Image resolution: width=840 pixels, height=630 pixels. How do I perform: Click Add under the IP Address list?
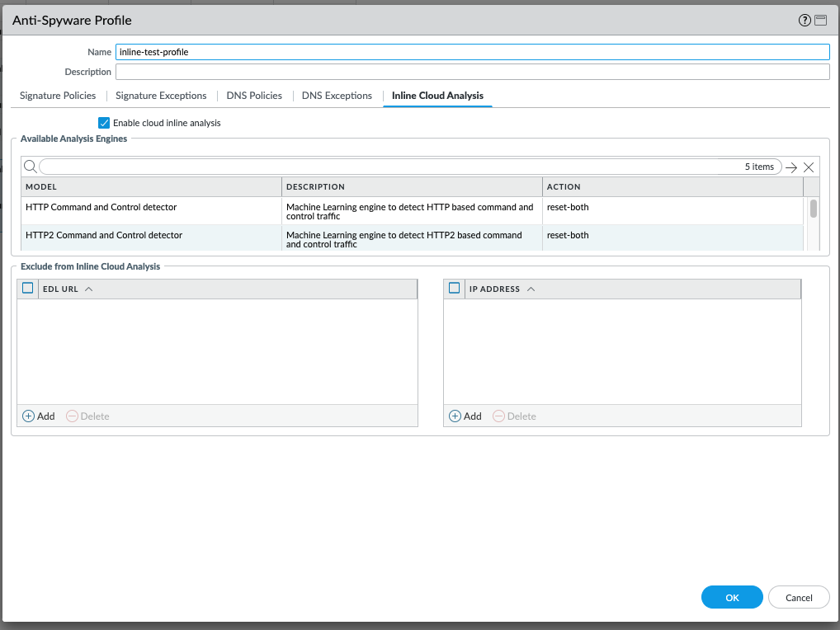[x=465, y=416]
